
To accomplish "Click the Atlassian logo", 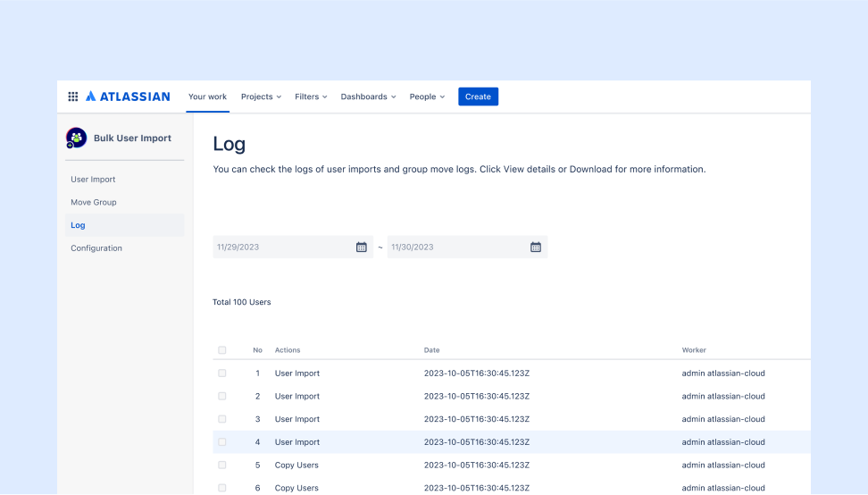I will pyautogui.click(x=128, y=96).
